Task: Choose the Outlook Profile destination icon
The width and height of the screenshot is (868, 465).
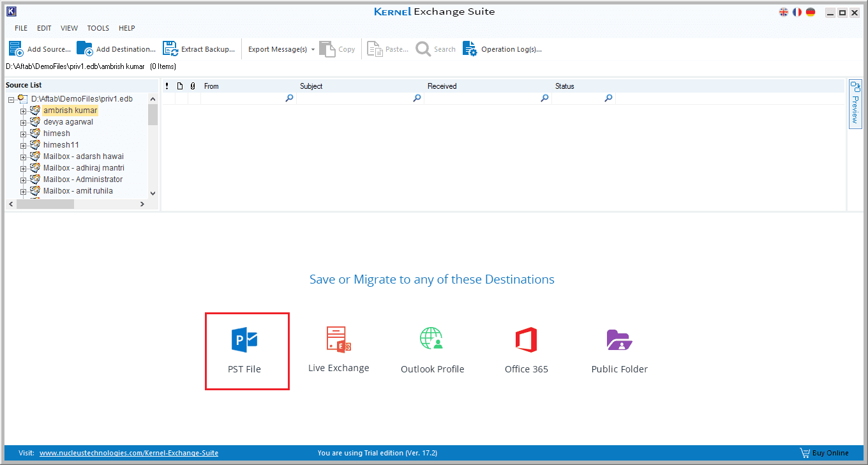Action: tap(431, 339)
